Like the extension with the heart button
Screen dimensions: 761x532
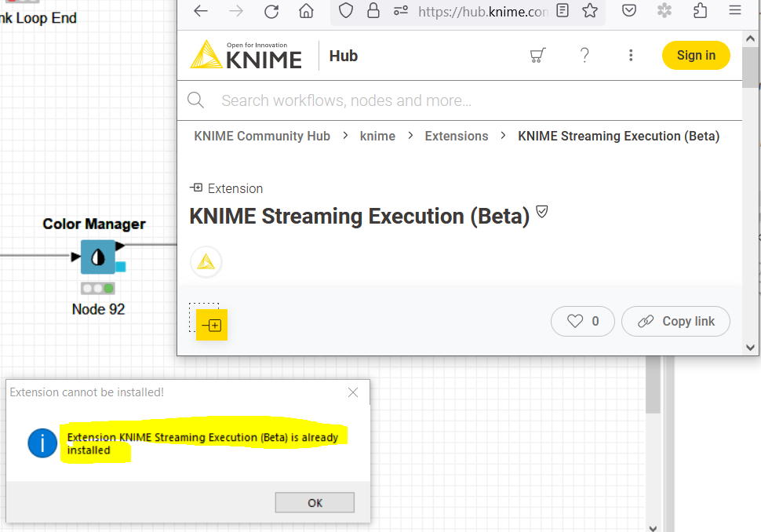[x=582, y=322]
